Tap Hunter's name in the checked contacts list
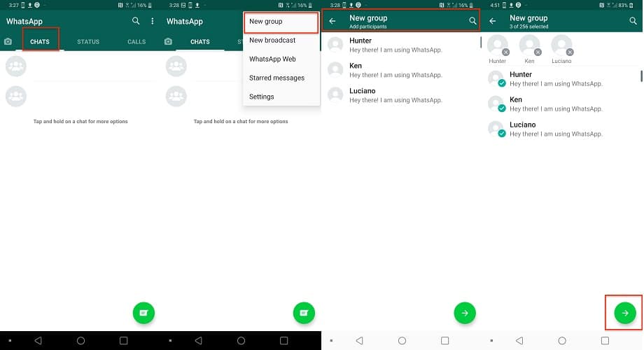The image size is (644, 350). click(x=520, y=74)
